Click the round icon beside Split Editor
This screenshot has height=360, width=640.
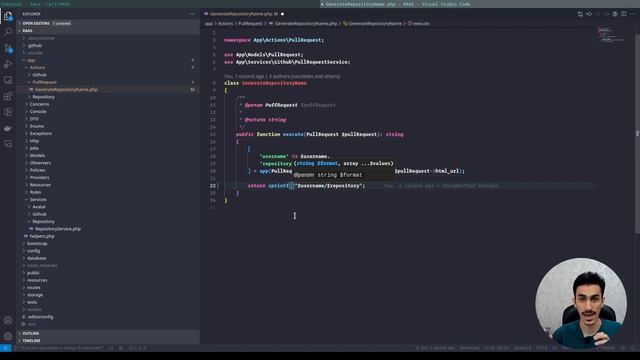(615, 14)
